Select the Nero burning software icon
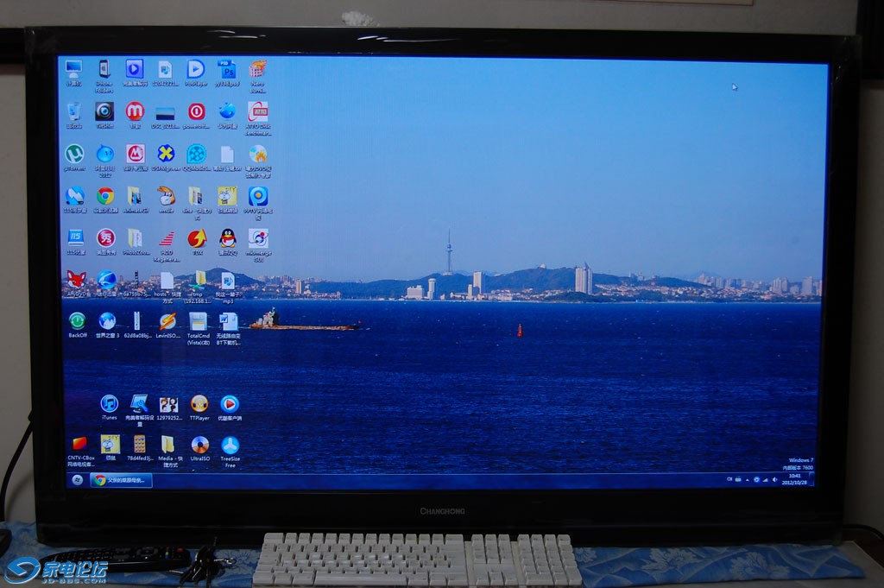The width and height of the screenshot is (884, 588). coord(257,69)
